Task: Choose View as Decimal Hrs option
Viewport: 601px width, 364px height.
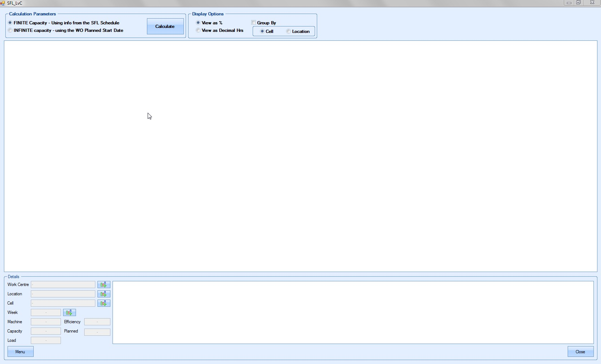Action: click(198, 30)
